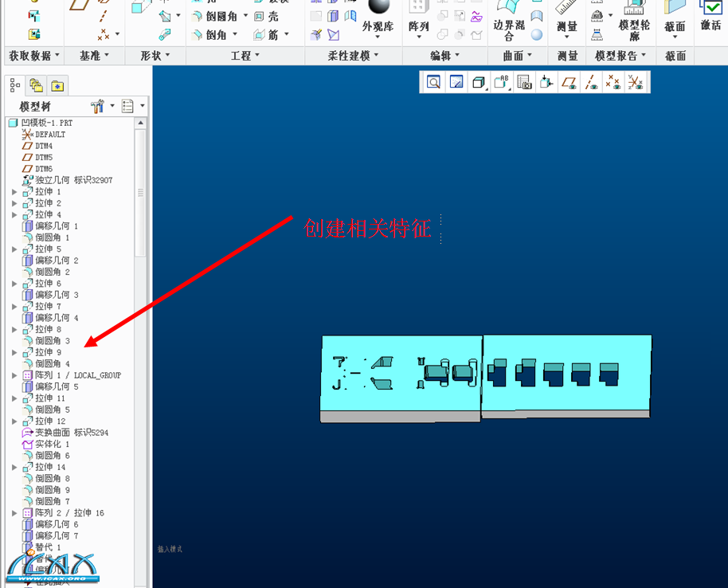
Task: Open the 工程 group dropdown
Action: click(x=245, y=56)
